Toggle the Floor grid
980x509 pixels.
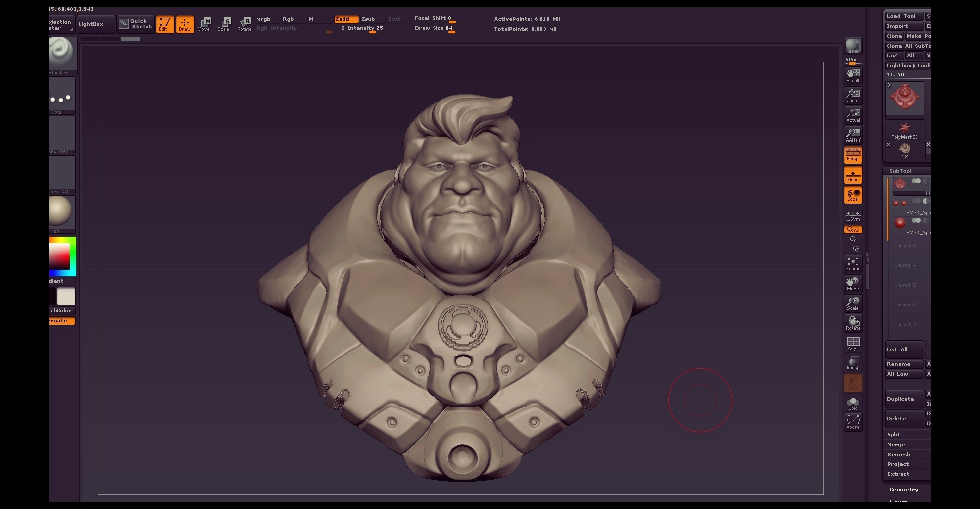click(853, 175)
